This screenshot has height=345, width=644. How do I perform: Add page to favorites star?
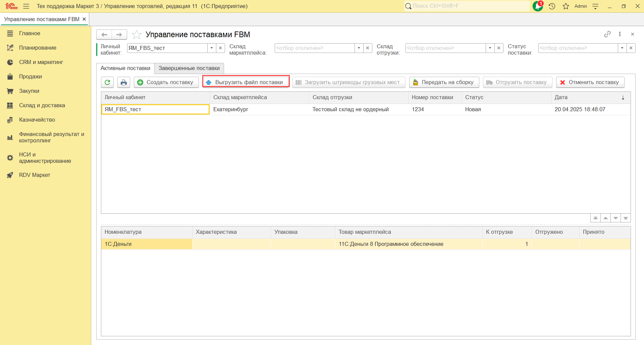tap(137, 34)
